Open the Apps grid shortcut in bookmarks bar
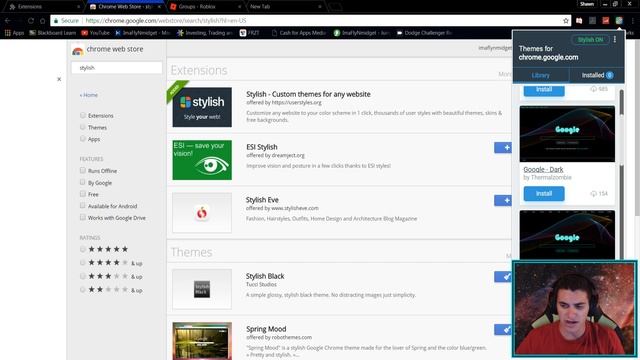The image size is (640, 360). pos(14,33)
